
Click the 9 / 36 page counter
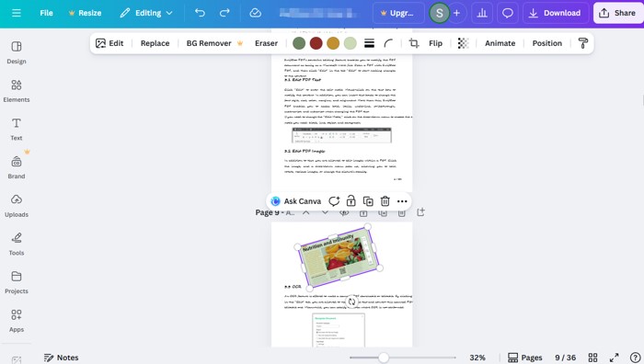click(x=565, y=358)
